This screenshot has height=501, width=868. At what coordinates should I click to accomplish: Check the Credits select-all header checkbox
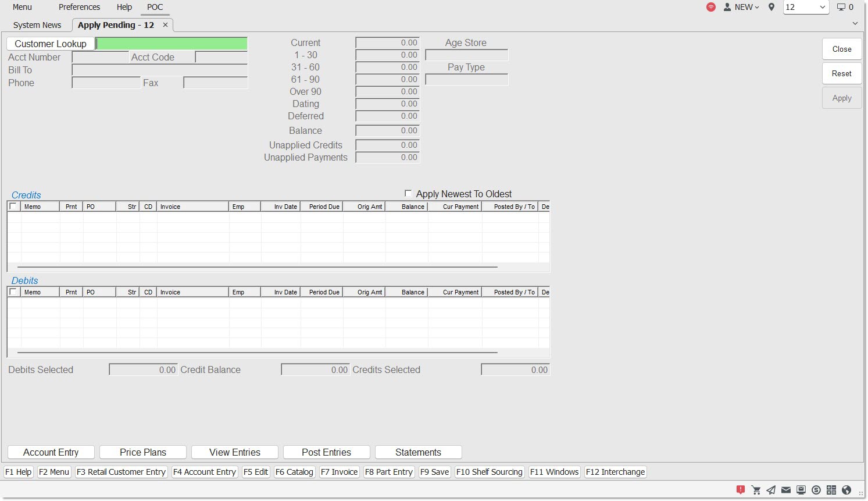(x=13, y=207)
